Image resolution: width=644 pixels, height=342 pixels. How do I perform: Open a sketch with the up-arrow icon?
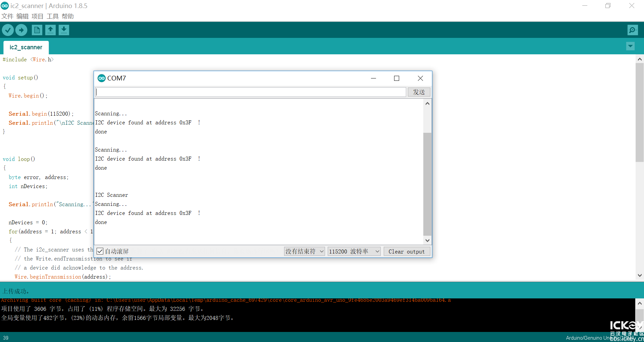coord(50,30)
